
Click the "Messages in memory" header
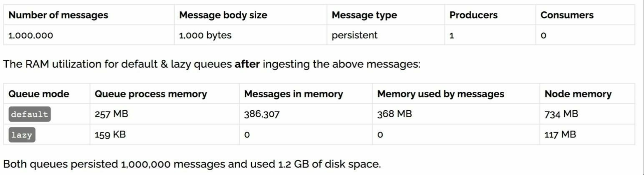[x=293, y=94]
